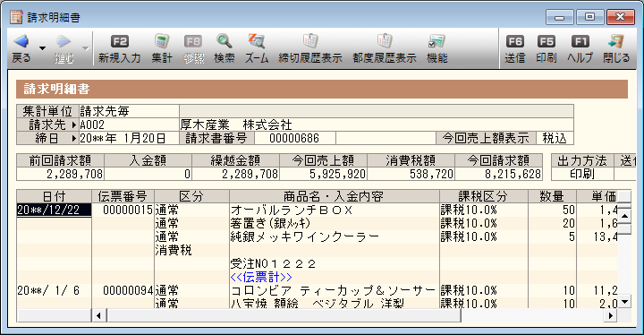Click the 新規入力 F2 toolbar icon
The image size is (644, 335).
pos(120,41)
